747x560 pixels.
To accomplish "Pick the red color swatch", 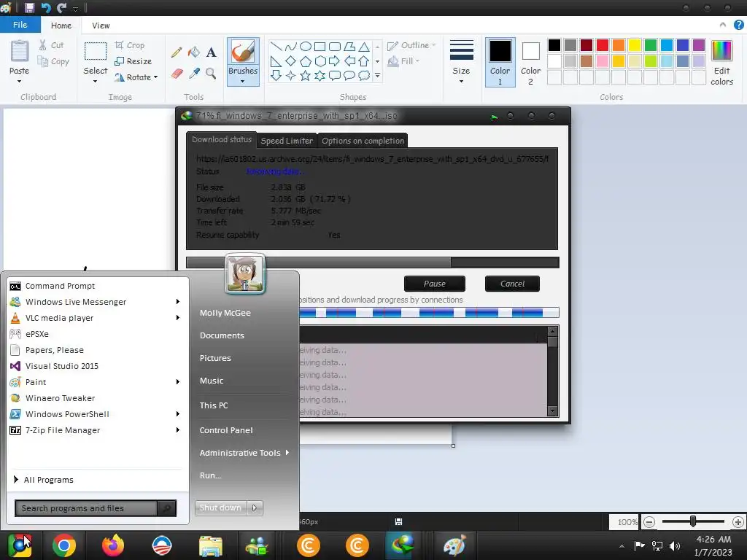I will (602, 44).
